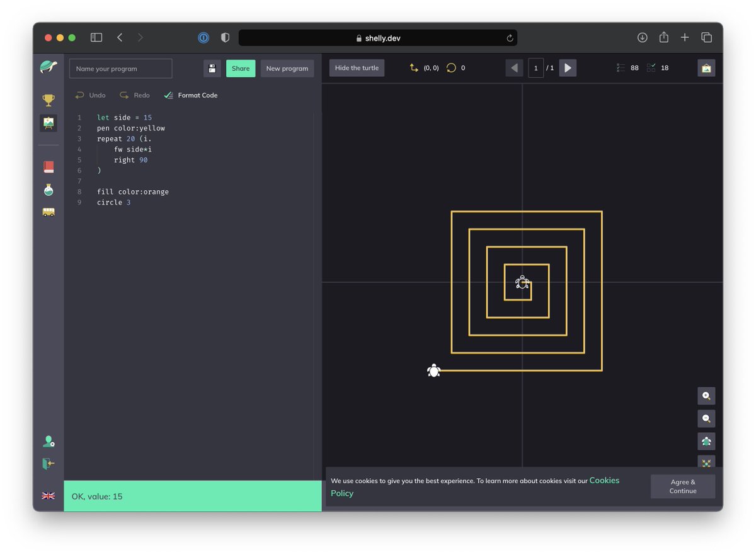The height and width of the screenshot is (555, 756).
Task: Click code line 'let side = 15'
Action: pos(124,118)
